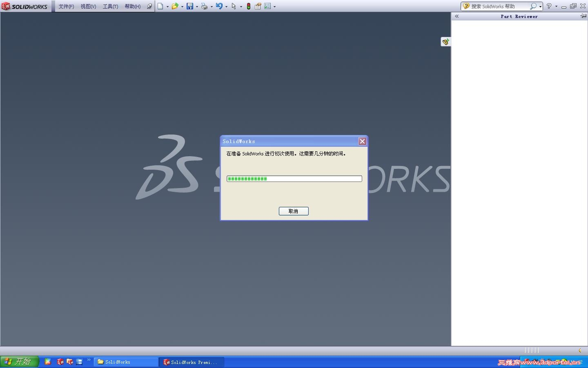Click the magnifying glass search icon
The height and width of the screenshot is (368, 588).
point(533,6)
